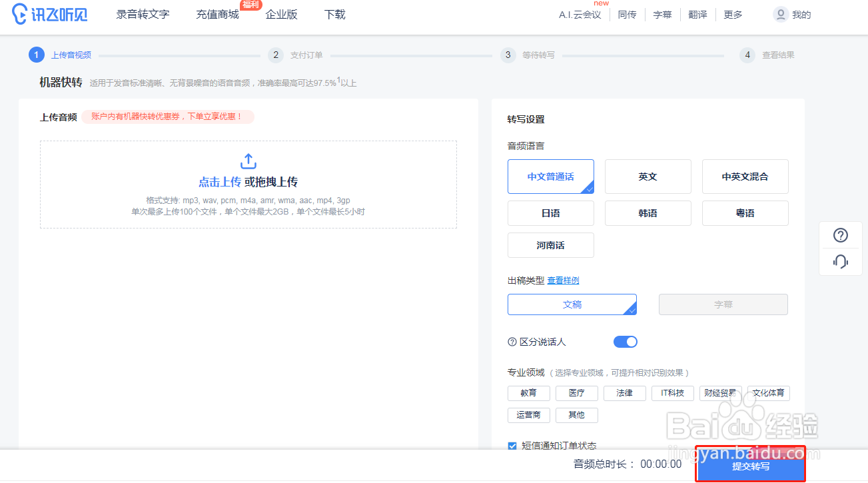
Task: Select 粤语 audio language
Action: (745, 213)
